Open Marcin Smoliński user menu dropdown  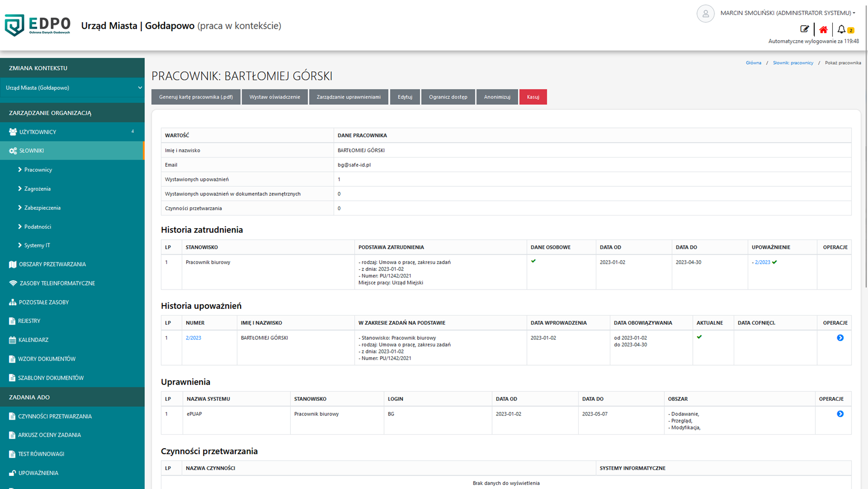click(787, 13)
